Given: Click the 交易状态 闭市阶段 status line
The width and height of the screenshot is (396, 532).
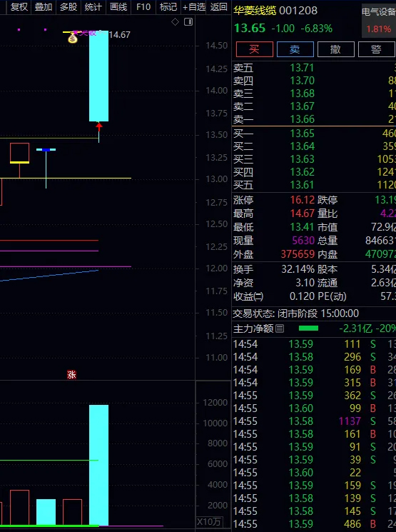Looking at the screenshot, I should pyautogui.click(x=295, y=313).
